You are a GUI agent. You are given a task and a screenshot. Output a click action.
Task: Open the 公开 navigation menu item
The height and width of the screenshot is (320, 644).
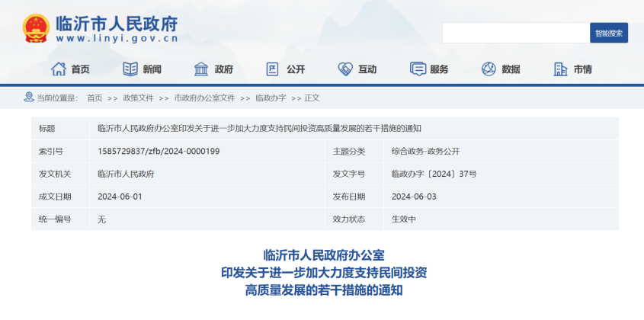(296, 69)
